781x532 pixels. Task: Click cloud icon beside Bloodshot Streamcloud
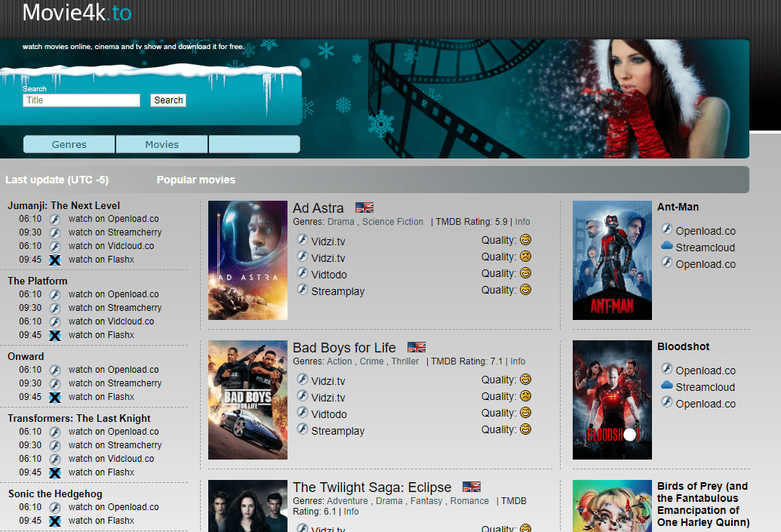(x=667, y=385)
